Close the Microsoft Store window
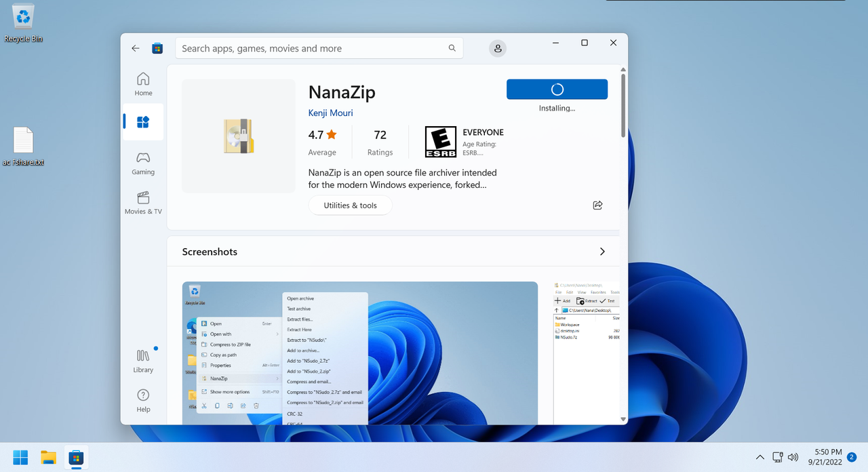Screen dimensions: 868x472 click(613, 43)
